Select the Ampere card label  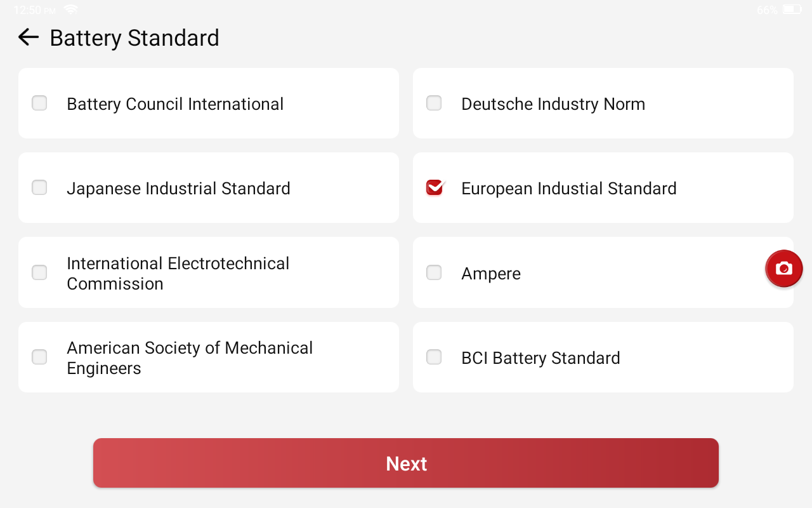(491, 274)
